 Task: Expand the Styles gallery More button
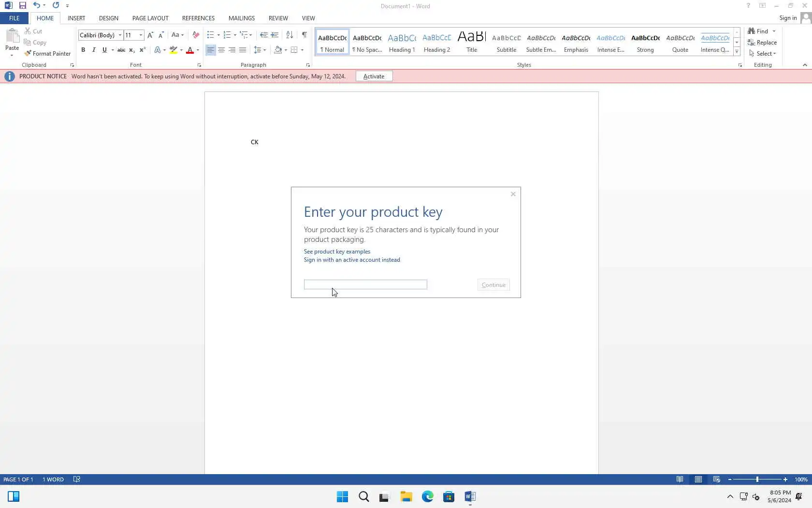pos(737,52)
